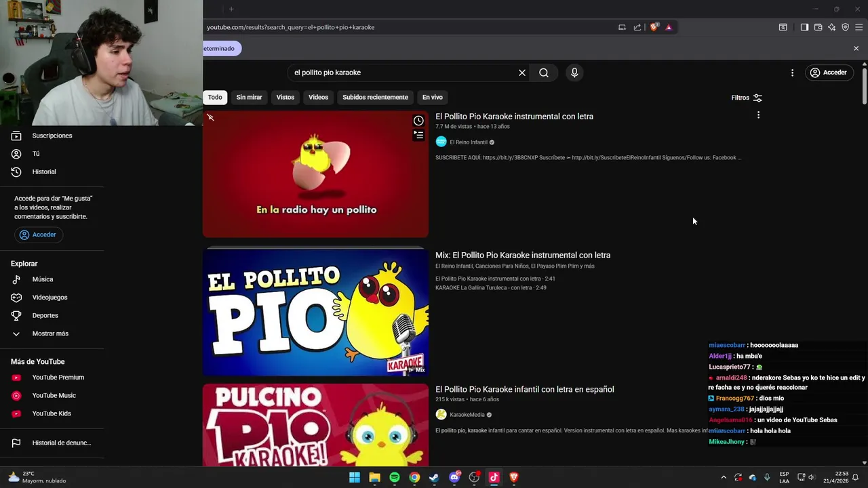Open the El Pollito Pio mix thumbnail

point(315,312)
